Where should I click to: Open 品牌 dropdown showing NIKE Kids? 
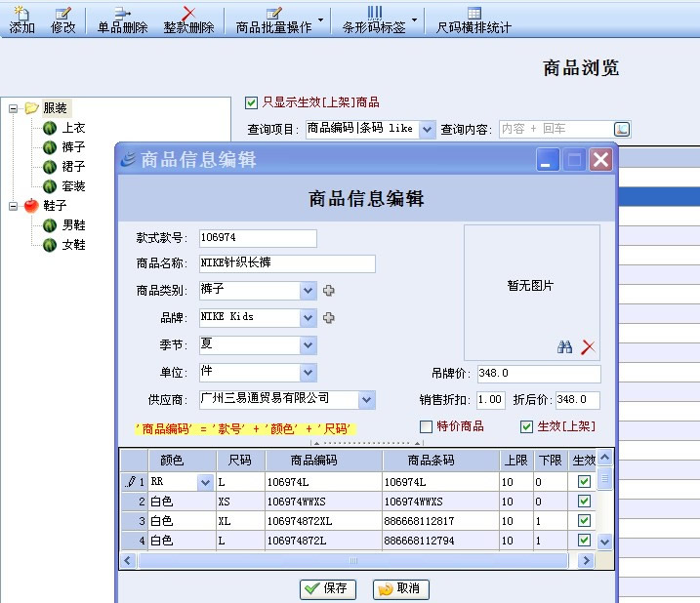309,318
